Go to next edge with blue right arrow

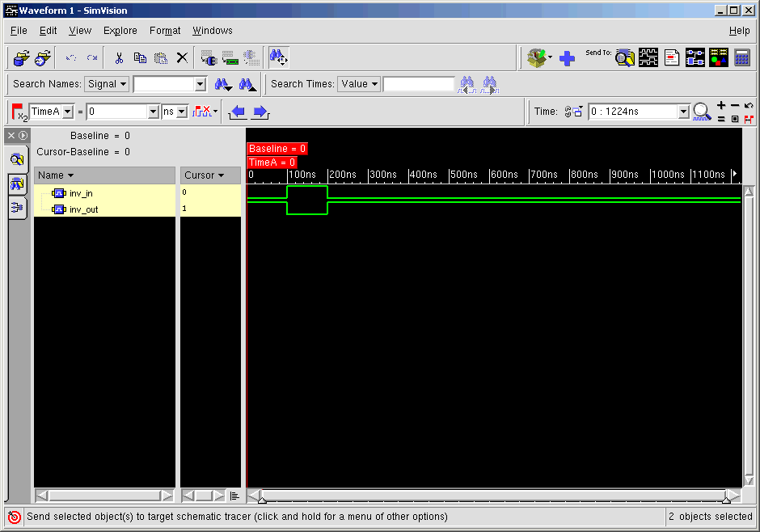(x=261, y=112)
